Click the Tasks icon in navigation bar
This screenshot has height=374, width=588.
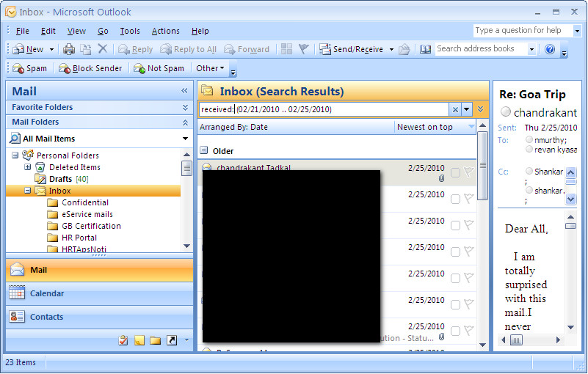click(x=123, y=340)
